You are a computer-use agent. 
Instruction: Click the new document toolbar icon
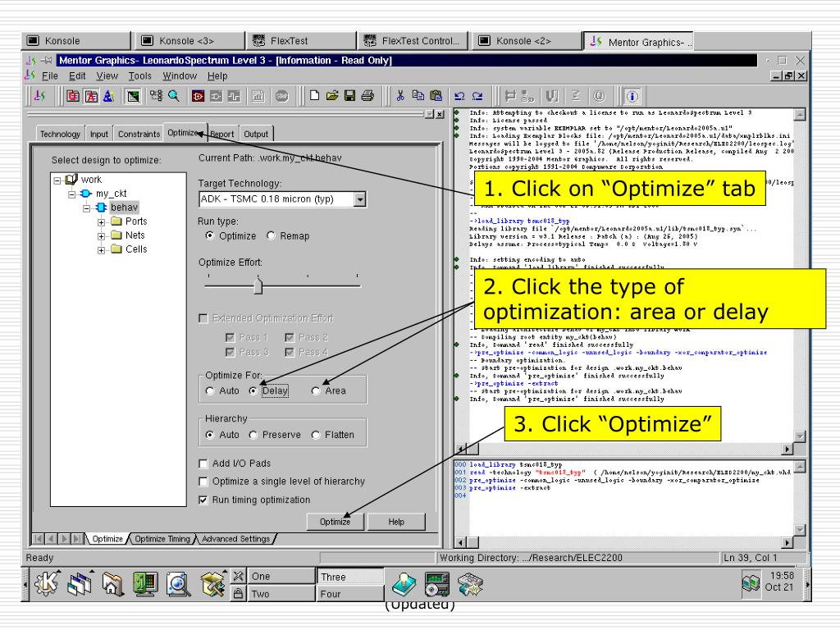(314, 96)
